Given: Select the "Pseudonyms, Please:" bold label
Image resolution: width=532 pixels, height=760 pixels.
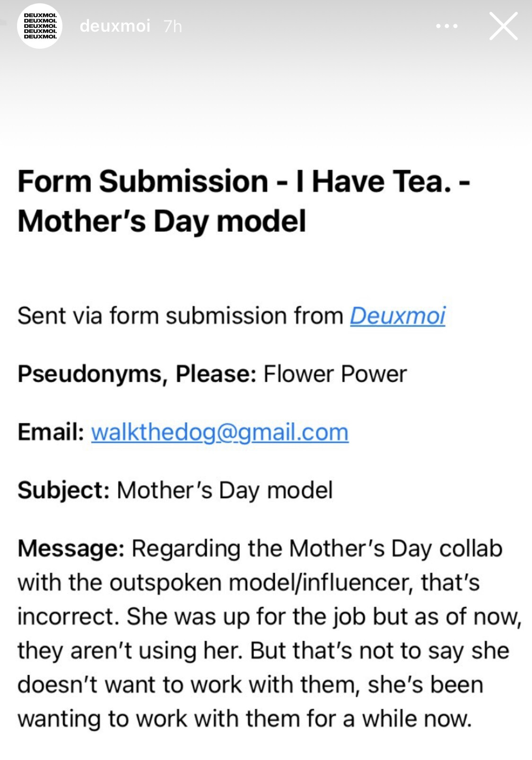Looking at the screenshot, I should tap(137, 374).
